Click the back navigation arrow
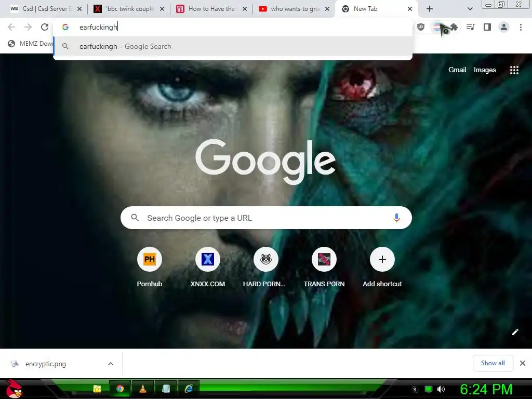The height and width of the screenshot is (399, 532). coord(11,27)
